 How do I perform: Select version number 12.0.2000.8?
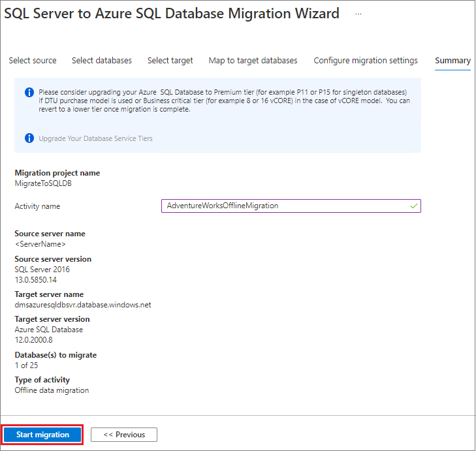pos(33,339)
